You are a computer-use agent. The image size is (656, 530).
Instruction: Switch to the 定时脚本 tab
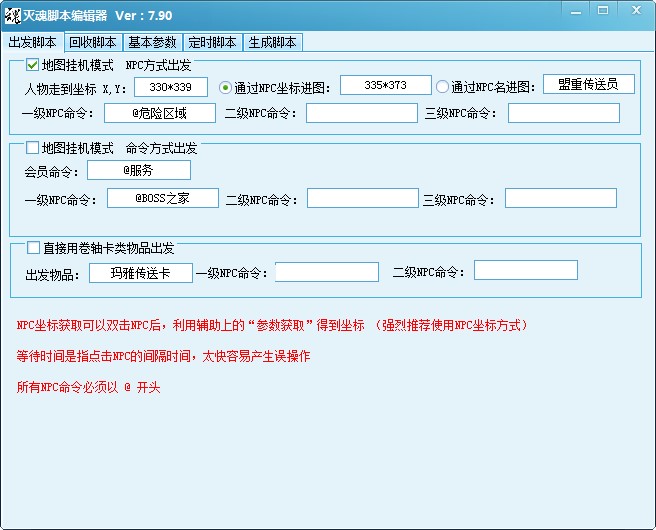point(213,42)
